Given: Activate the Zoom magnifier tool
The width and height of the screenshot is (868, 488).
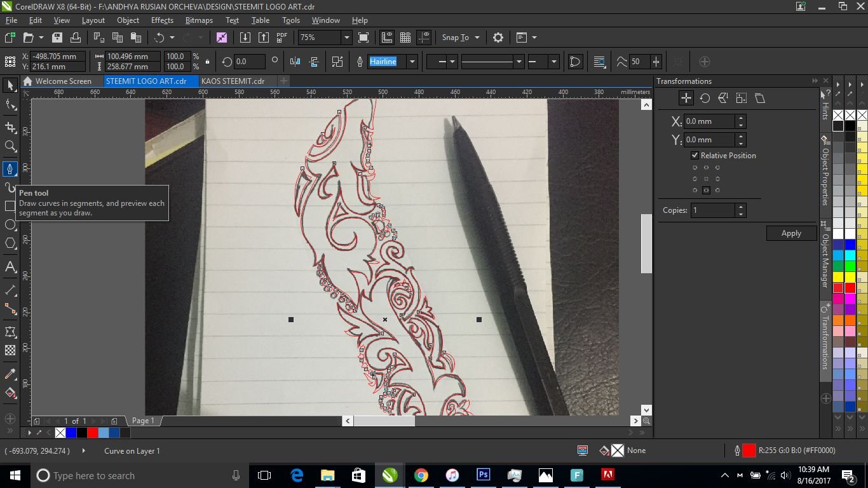Looking at the screenshot, I should (10, 146).
